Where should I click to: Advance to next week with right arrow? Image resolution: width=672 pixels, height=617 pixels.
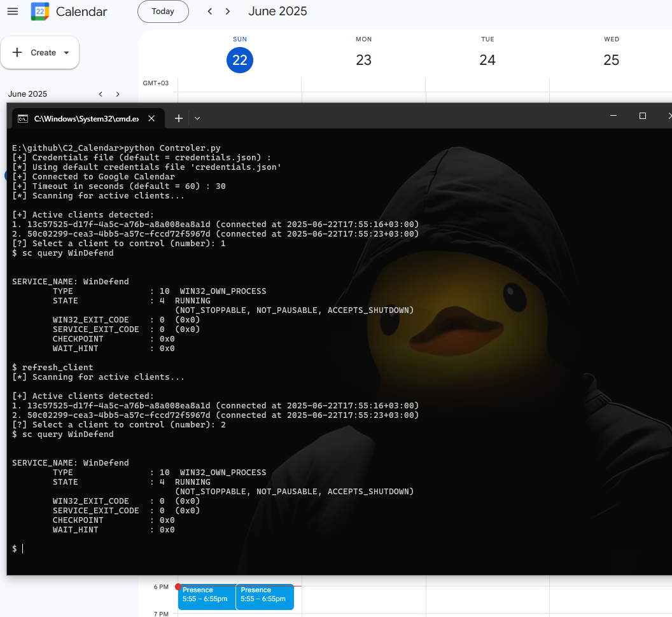[228, 11]
